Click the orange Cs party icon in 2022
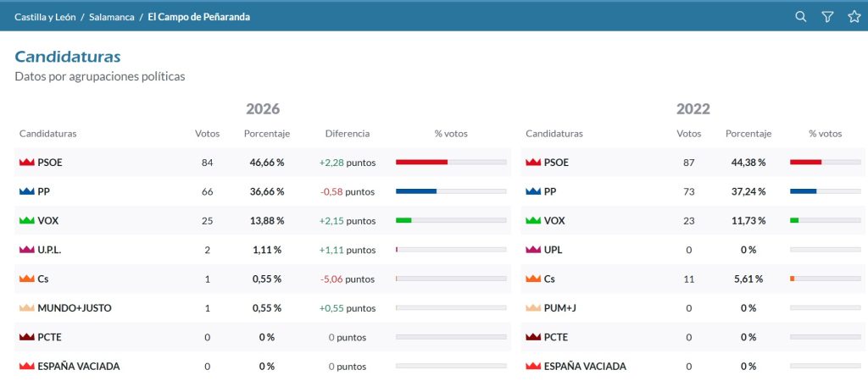Screen dimensions: 868x381 (533, 279)
